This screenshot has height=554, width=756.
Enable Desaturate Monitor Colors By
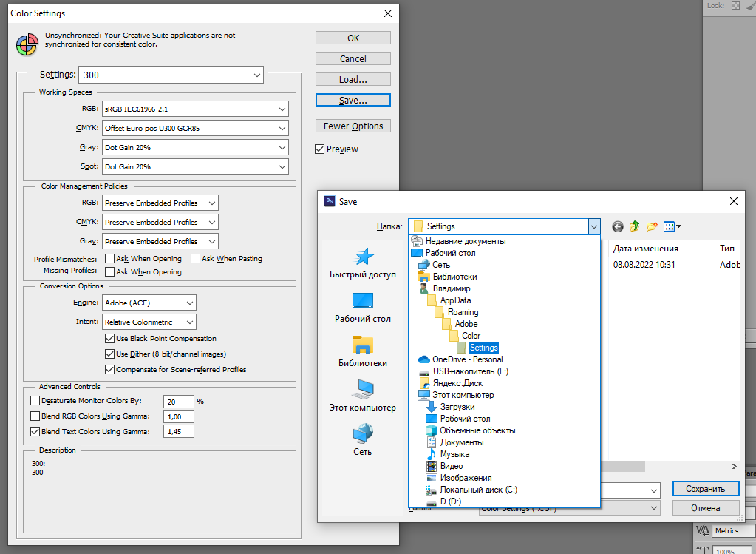pyautogui.click(x=35, y=401)
